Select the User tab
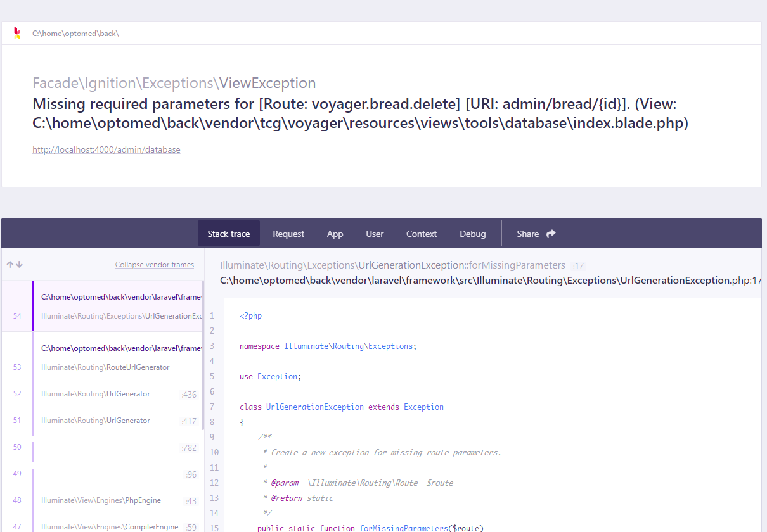 [x=375, y=233]
